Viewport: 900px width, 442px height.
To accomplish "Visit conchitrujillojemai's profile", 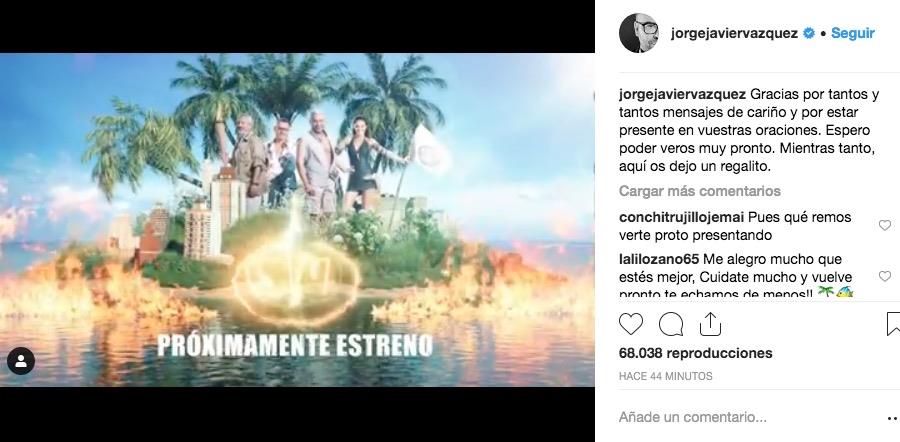I will pos(681,218).
